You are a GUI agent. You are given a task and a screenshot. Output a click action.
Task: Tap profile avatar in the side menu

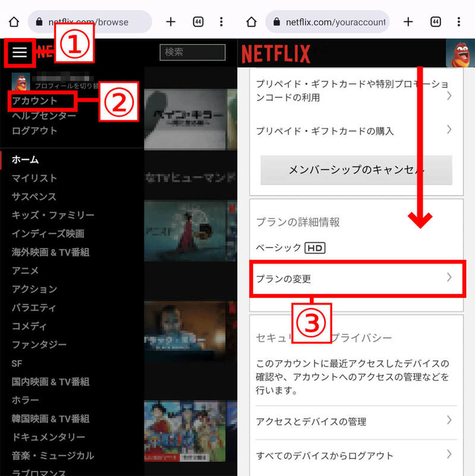(21, 82)
